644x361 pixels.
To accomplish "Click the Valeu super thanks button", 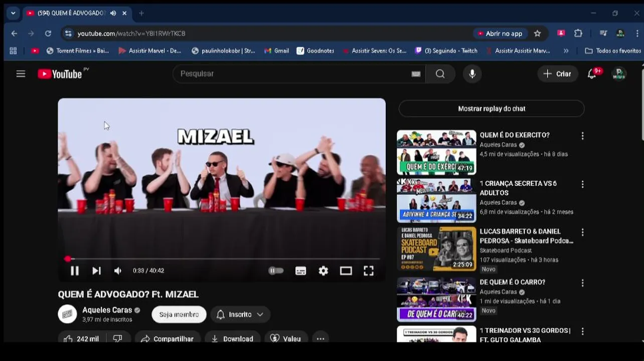I will click(286, 338).
